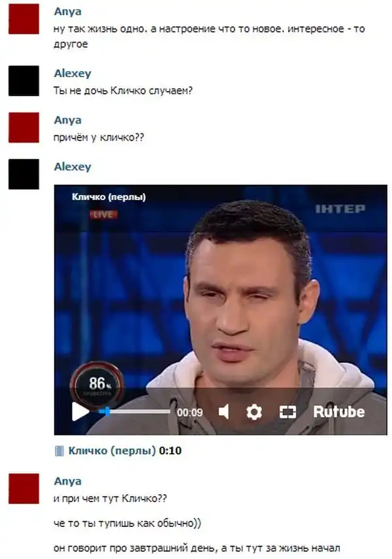Click the 86% round badge overlay

click(97, 386)
